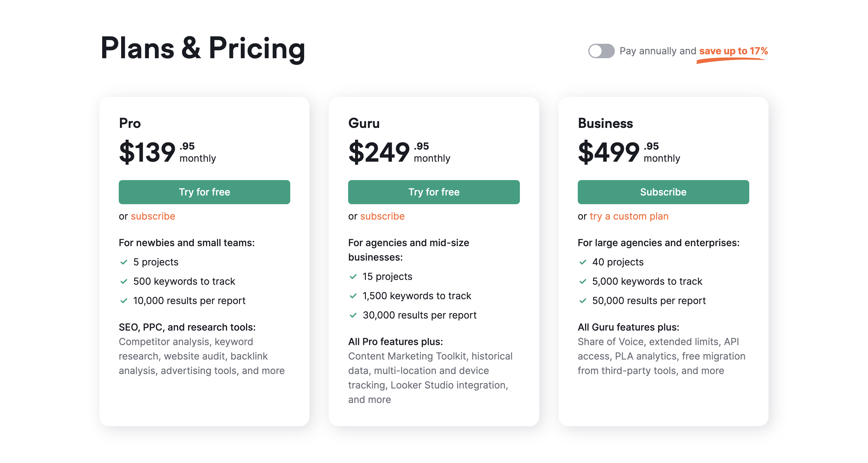
Task: Select the Pro plan title
Action: click(130, 123)
